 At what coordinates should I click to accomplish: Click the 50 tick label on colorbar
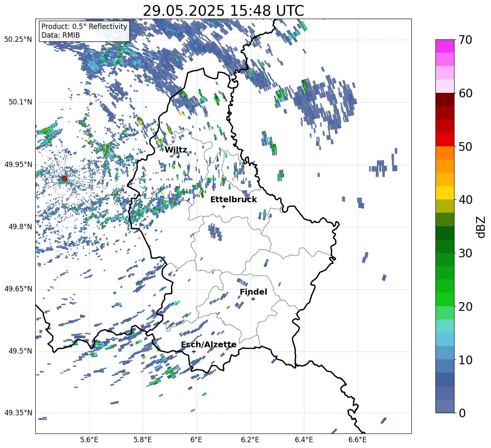tap(465, 146)
